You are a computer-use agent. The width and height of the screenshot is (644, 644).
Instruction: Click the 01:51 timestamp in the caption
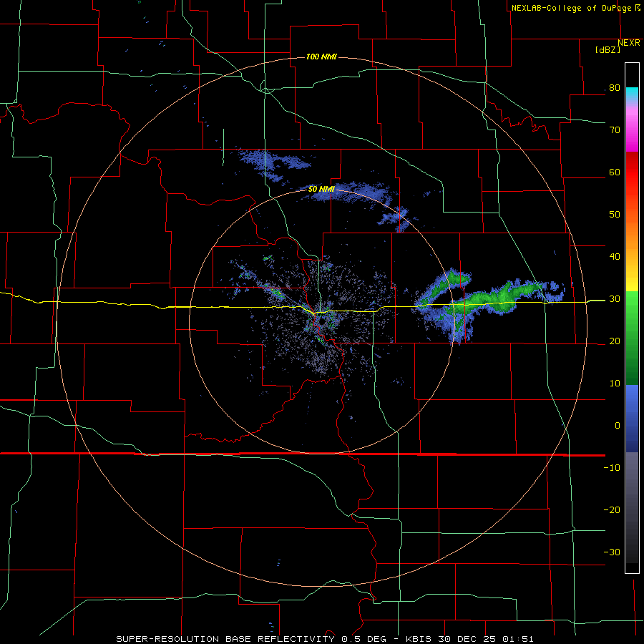tap(518, 639)
